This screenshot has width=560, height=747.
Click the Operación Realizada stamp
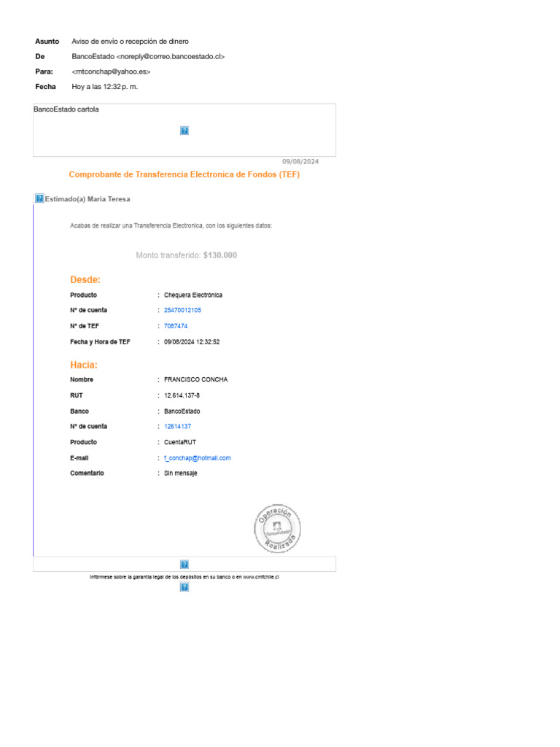(x=278, y=528)
